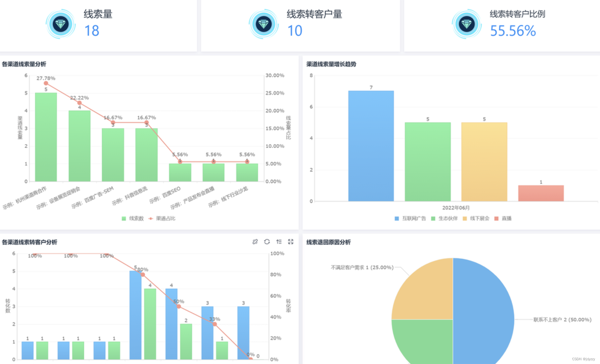The height and width of the screenshot is (364, 600).
Task: Toggle the 线索数 legend series
Action: click(133, 219)
